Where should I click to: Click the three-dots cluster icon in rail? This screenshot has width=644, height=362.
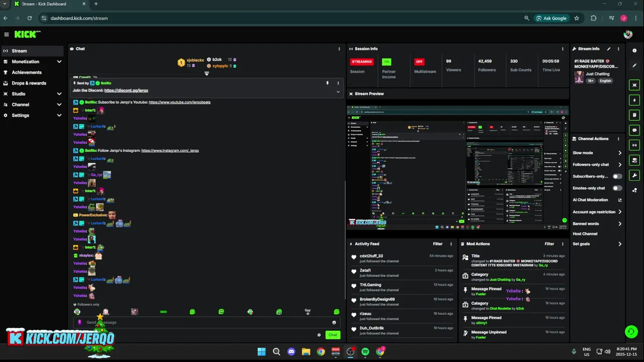click(634, 190)
